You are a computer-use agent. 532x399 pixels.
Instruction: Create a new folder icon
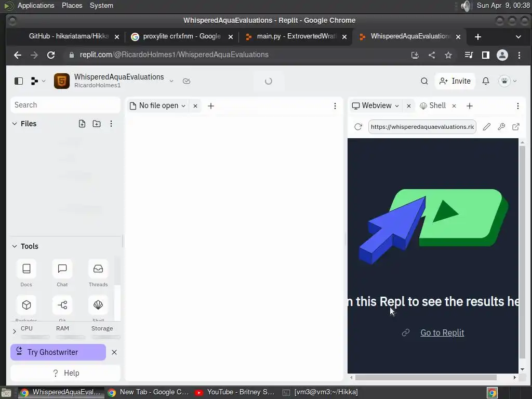pyautogui.click(x=97, y=124)
